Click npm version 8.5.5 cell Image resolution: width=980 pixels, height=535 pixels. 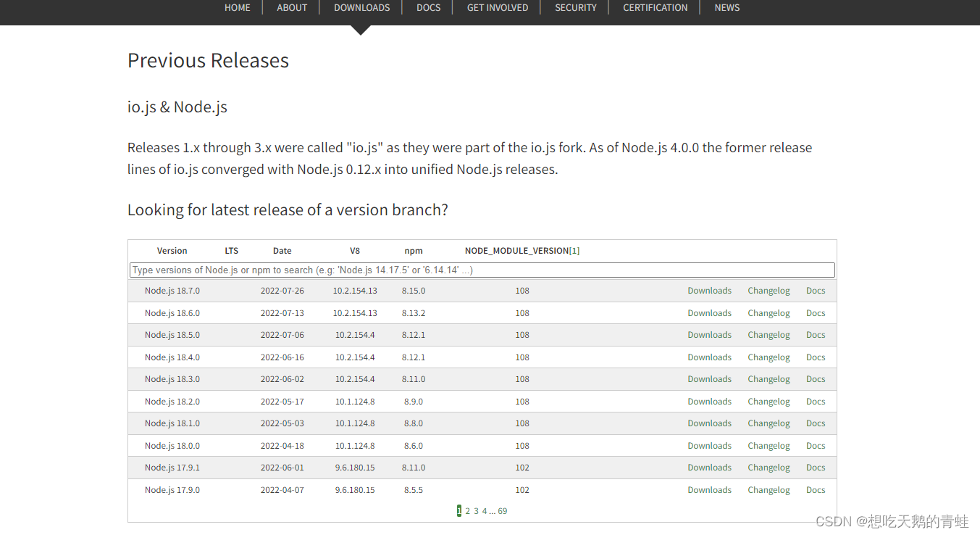pyautogui.click(x=414, y=490)
